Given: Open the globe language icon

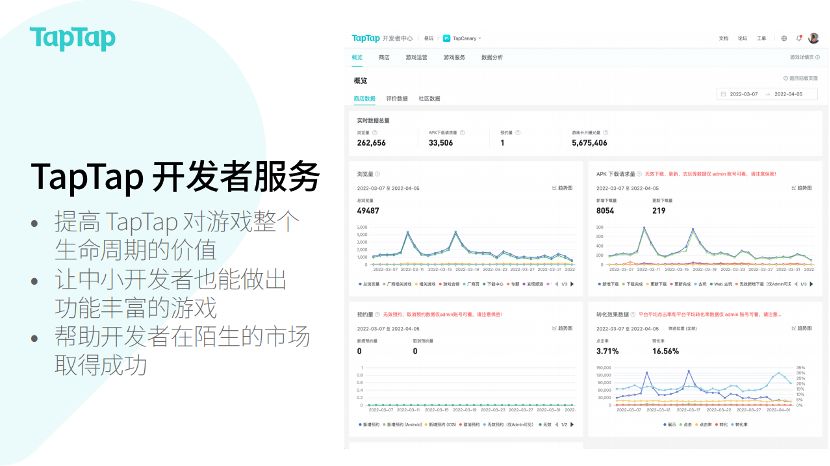Looking at the screenshot, I should [784, 38].
